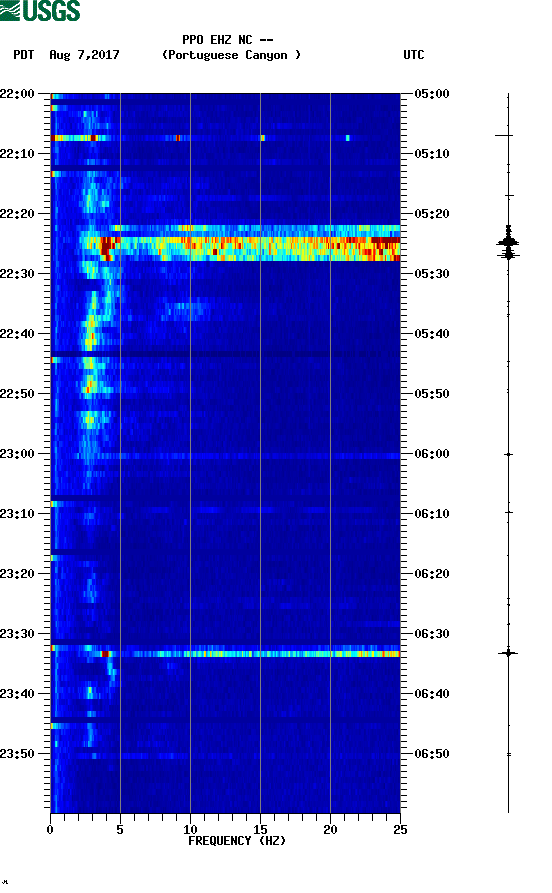
Task: Click the 23:10 PDT time label
Action: click(17, 514)
